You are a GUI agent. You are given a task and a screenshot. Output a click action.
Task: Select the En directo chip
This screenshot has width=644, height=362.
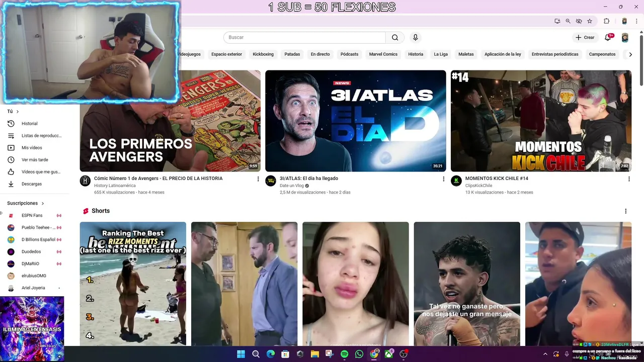320,54
